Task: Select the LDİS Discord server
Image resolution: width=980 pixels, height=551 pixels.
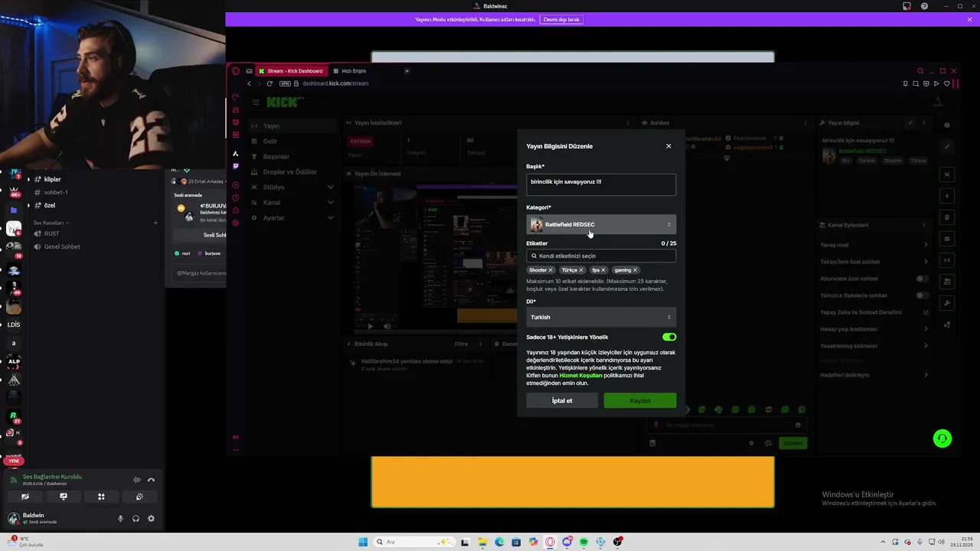Action: pyautogui.click(x=14, y=324)
